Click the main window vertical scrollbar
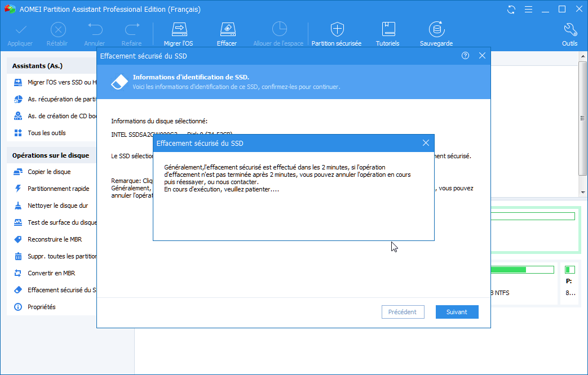Viewport: 588px width, 375px height. 582,118
